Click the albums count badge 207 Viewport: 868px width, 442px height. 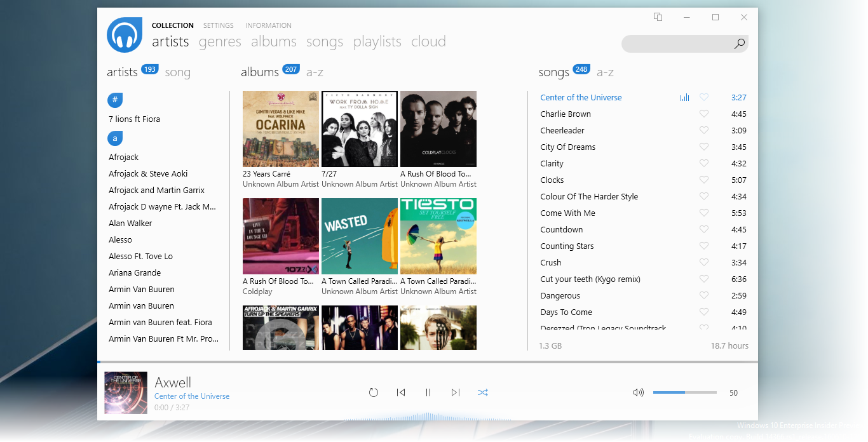(x=291, y=69)
